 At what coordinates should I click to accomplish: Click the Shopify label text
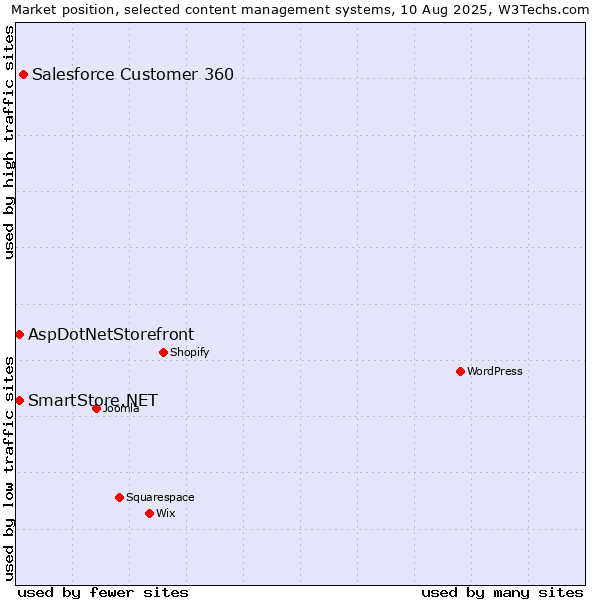[x=189, y=352]
